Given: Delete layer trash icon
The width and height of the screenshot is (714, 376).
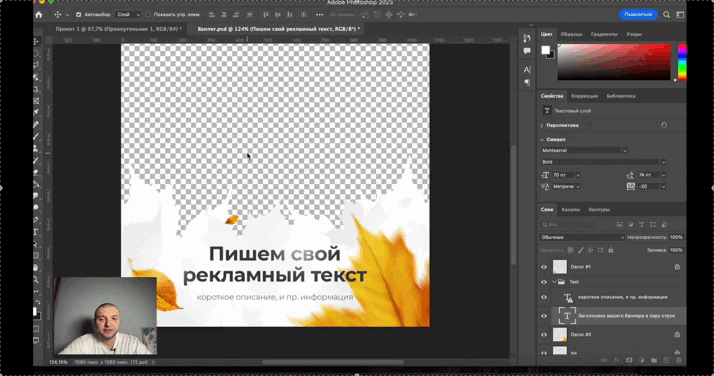Looking at the screenshot, I should pyautogui.click(x=678, y=360).
